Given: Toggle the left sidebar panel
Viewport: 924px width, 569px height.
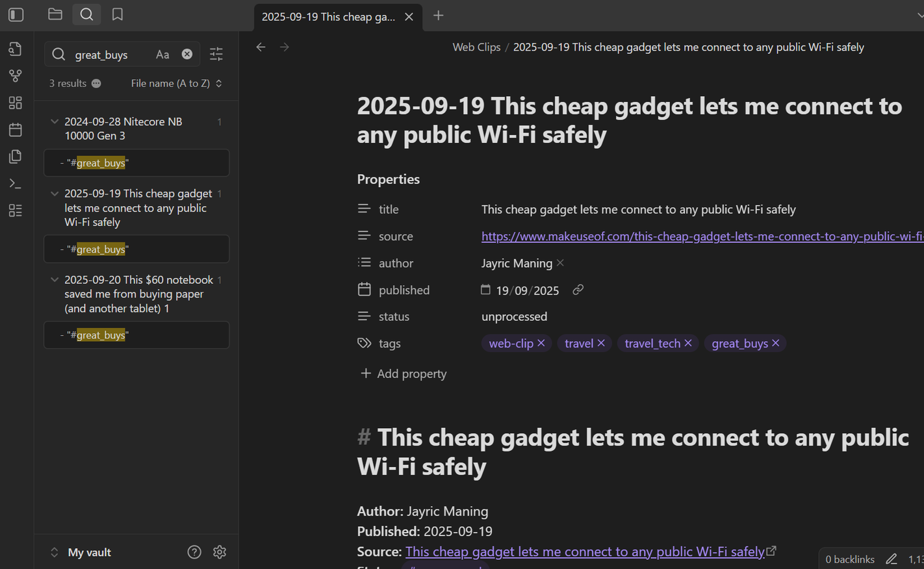Looking at the screenshot, I should (x=16, y=14).
